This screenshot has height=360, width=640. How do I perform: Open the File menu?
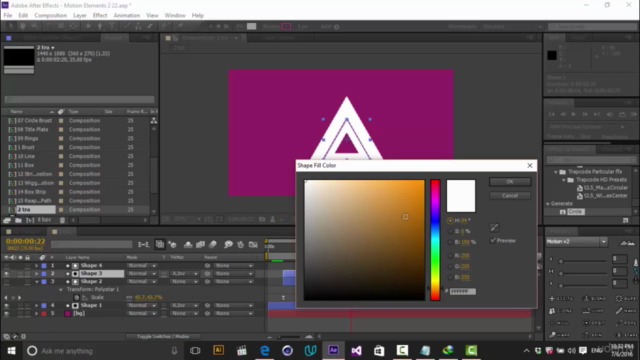pos(8,16)
